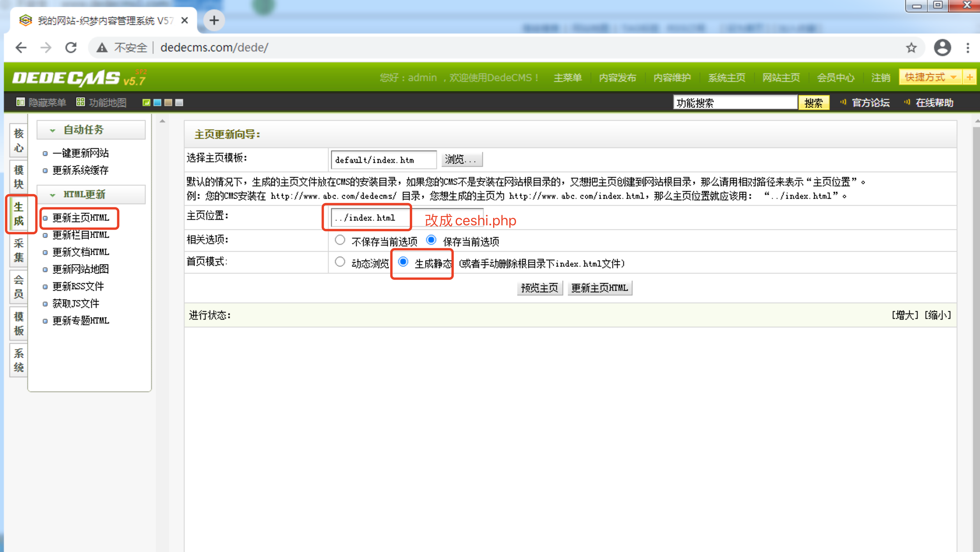Screen dimensions: 980x552
Task: Open the browser profile avatar icon
Action: (x=943, y=47)
